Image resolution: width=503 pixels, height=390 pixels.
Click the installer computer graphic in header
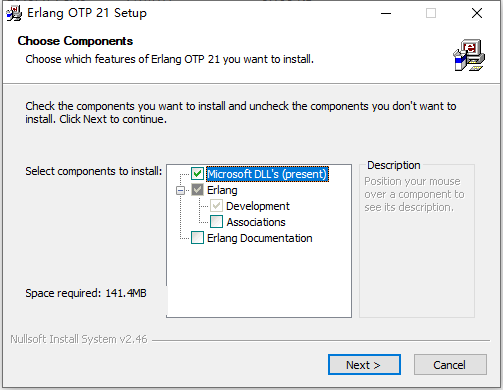click(x=469, y=55)
